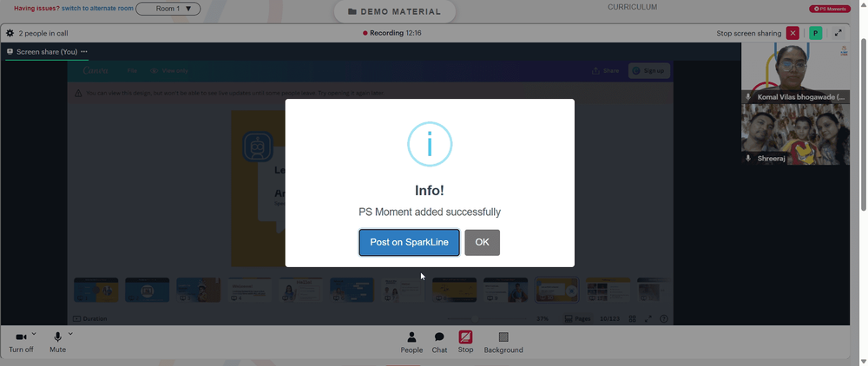Select the Screen share (You) tab
The height and width of the screenshot is (366, 868).
point(47,51)
